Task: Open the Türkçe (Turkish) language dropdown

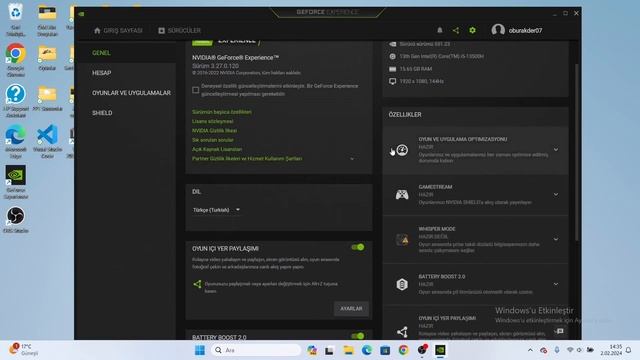Action: (216, 210)
